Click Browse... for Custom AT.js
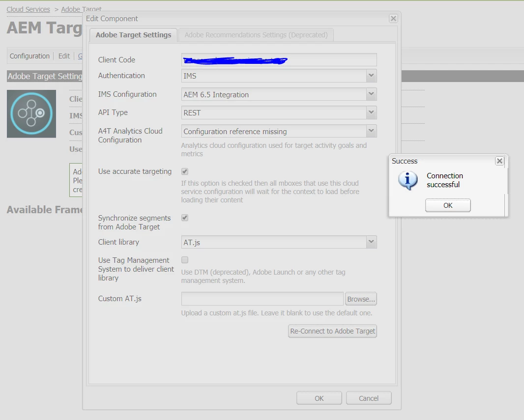 tap(361, 299)
